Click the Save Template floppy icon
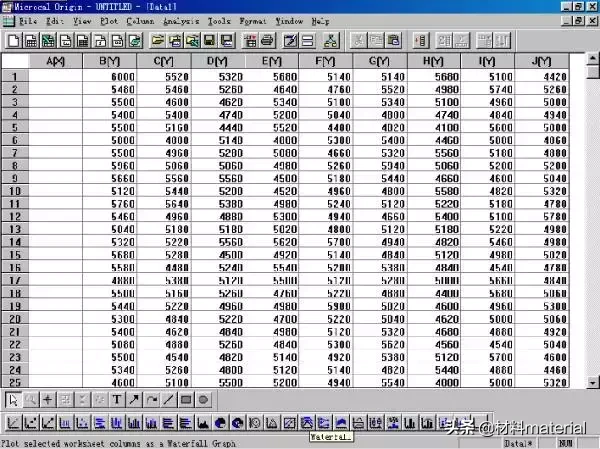 click(227, 41)
